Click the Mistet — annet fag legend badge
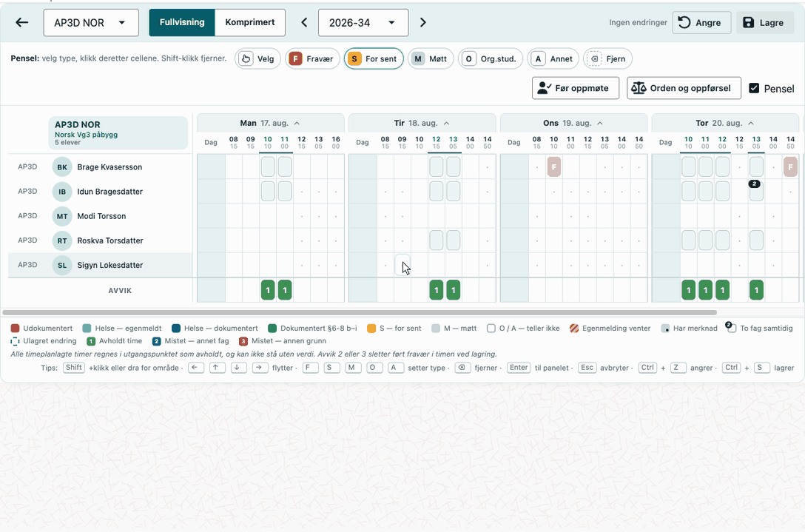Image resolution: width=805 pixels, height=532 pixels. pyautogui.click(x=157, y=341)
